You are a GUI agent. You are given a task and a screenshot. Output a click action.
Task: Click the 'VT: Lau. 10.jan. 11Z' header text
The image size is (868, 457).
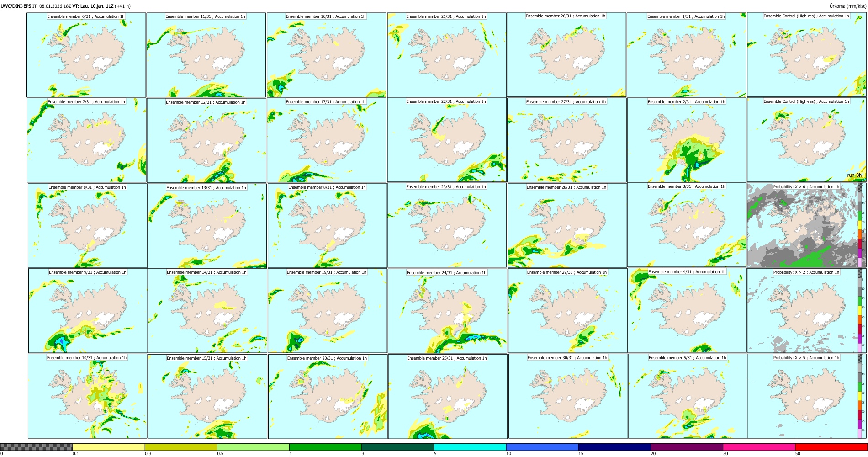point(93,6)
